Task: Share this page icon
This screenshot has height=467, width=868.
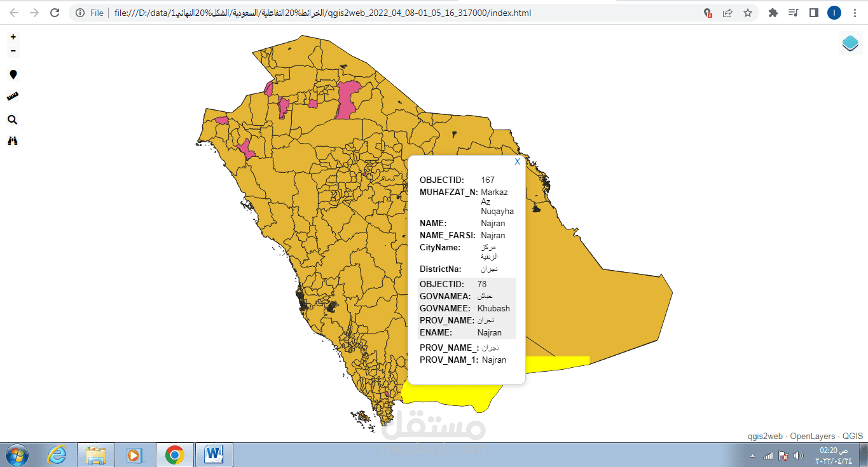Action: click(x=727, y=13)
